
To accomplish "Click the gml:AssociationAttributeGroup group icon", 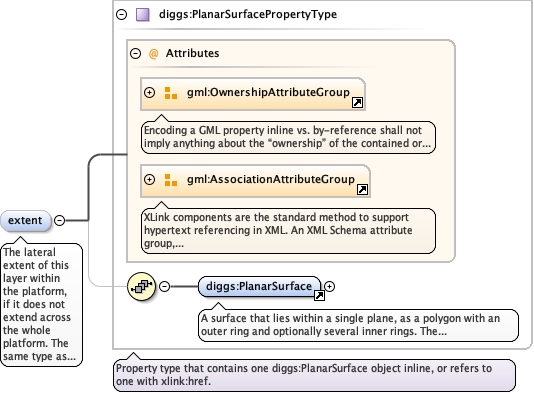I will coord(171,180).
